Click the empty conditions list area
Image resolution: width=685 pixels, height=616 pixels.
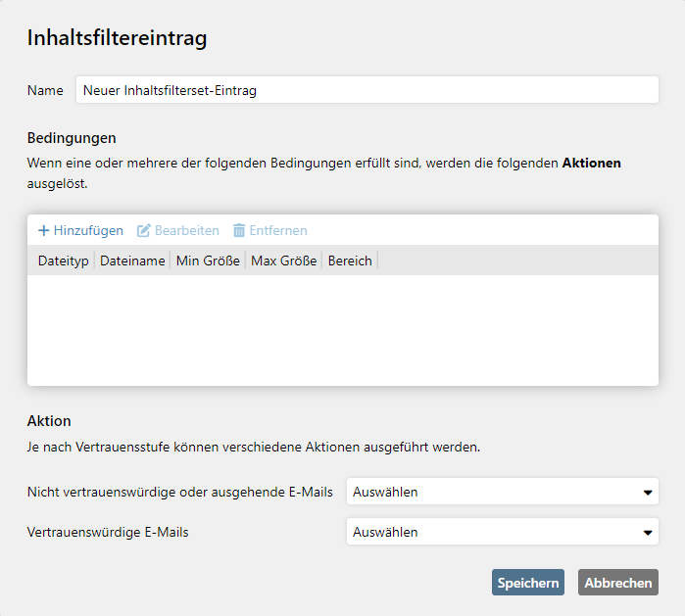[x=343, y=330]
